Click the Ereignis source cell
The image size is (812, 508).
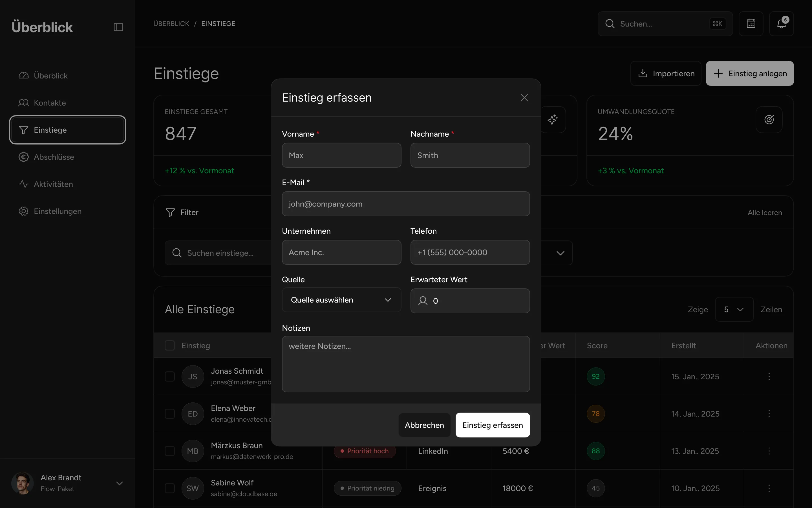[x=432, y=488]
